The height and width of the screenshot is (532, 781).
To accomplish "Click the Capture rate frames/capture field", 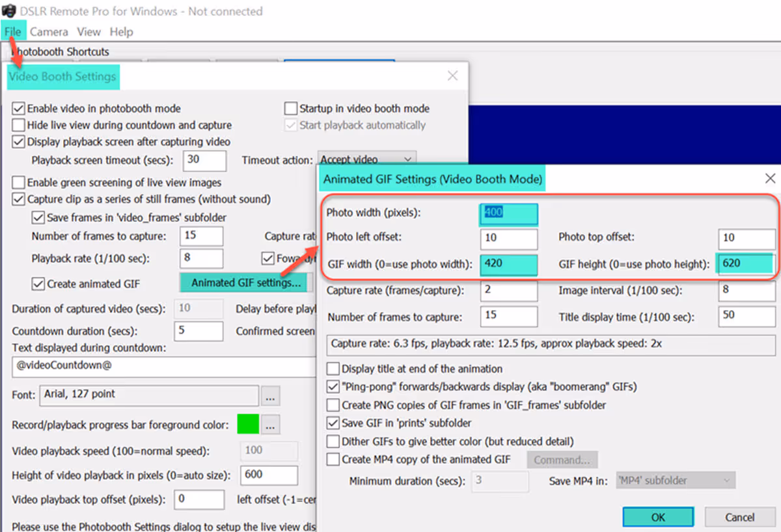I will click(509, 290).
